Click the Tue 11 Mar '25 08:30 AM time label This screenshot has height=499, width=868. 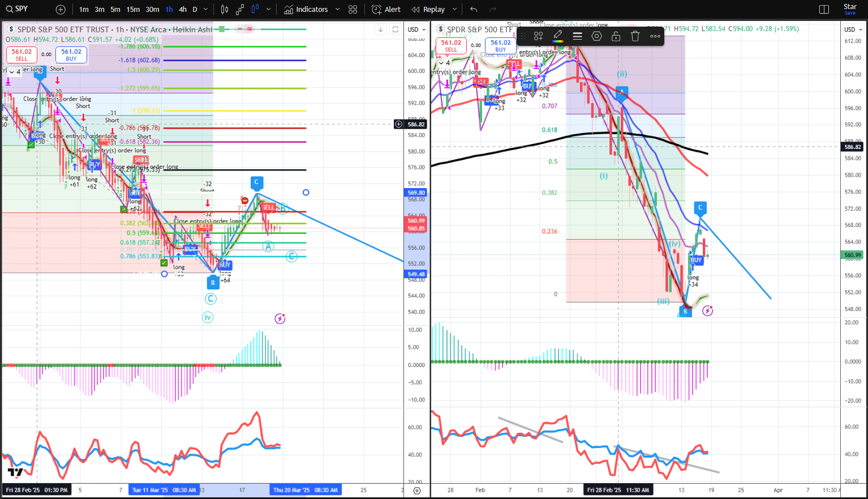[x=164, y=490]
